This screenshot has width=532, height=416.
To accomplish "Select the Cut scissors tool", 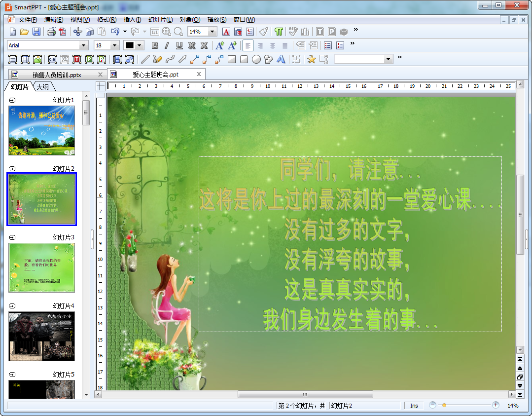I will (77, 32).
